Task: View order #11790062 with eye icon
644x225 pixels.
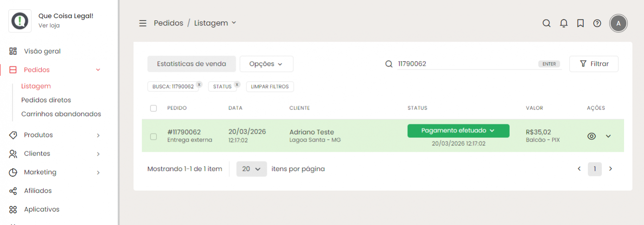Action: point(592,136)
